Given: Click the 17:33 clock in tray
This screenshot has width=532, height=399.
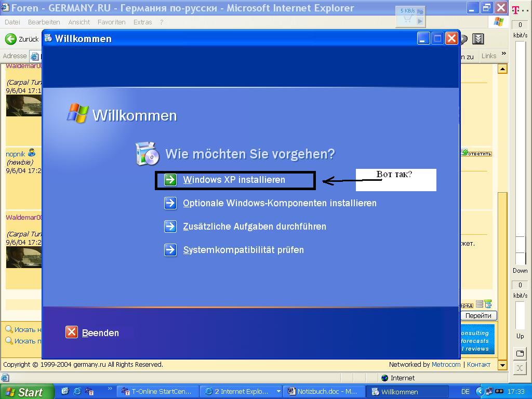Looking at the screenshot, I should pos(516,392).
